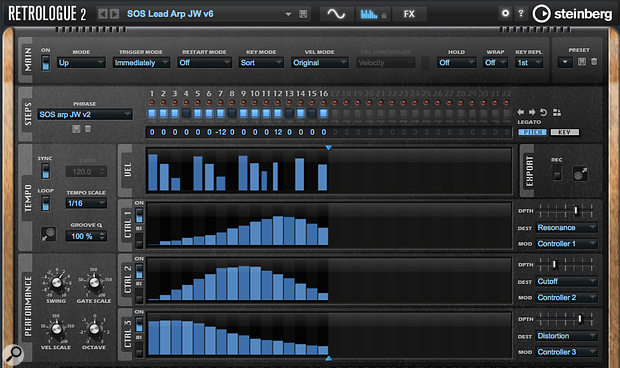
Task: Reverse the phrase with circular arrow icon
Action: [x=544, y=112]
